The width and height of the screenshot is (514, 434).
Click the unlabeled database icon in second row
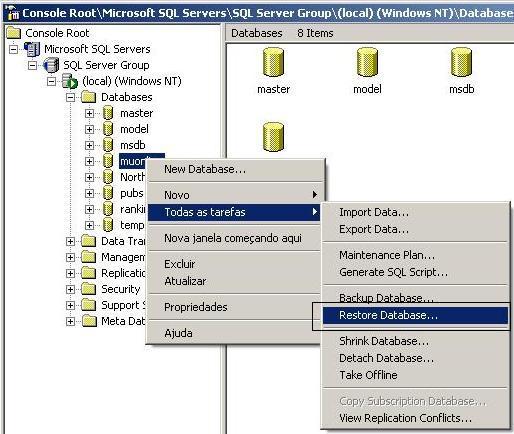(x=273, y=137)
